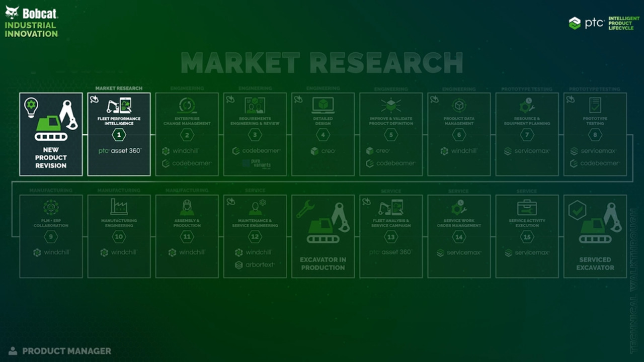Viewport: 644px width, 362px height.
Task: Select the Excavator In Production tile
Action: 323,236
